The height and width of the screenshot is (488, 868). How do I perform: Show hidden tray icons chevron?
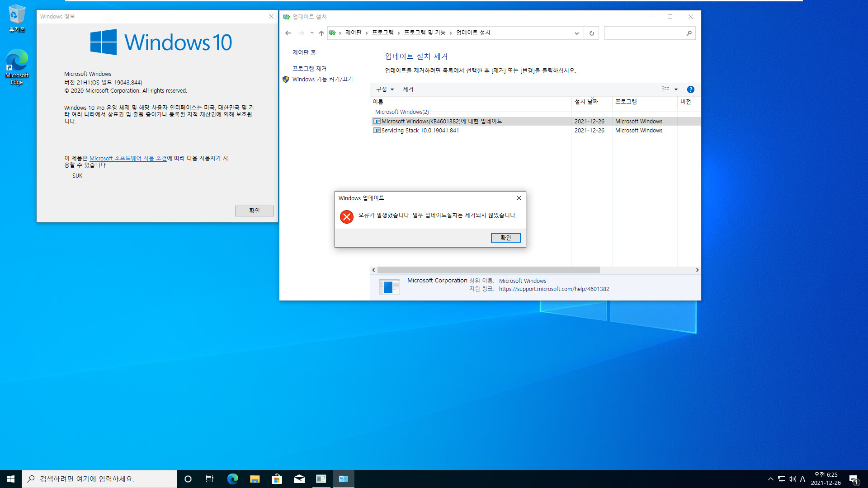(770, 479)
